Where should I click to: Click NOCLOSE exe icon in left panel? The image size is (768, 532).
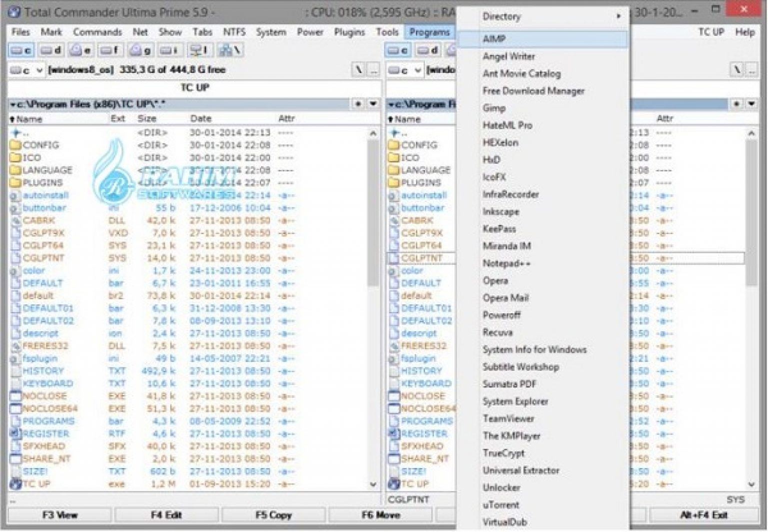click(15, 396)
